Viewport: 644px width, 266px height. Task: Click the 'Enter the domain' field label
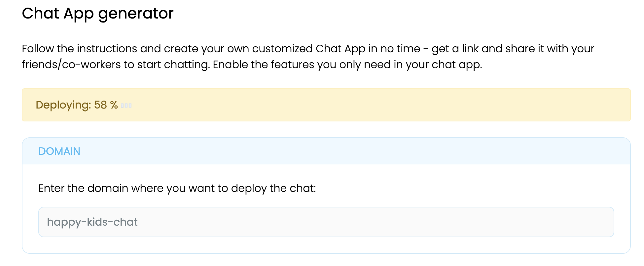tap(177, 188)
